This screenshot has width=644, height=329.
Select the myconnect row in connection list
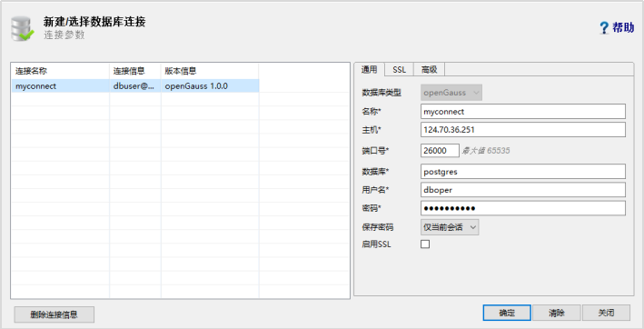(135, 85)
